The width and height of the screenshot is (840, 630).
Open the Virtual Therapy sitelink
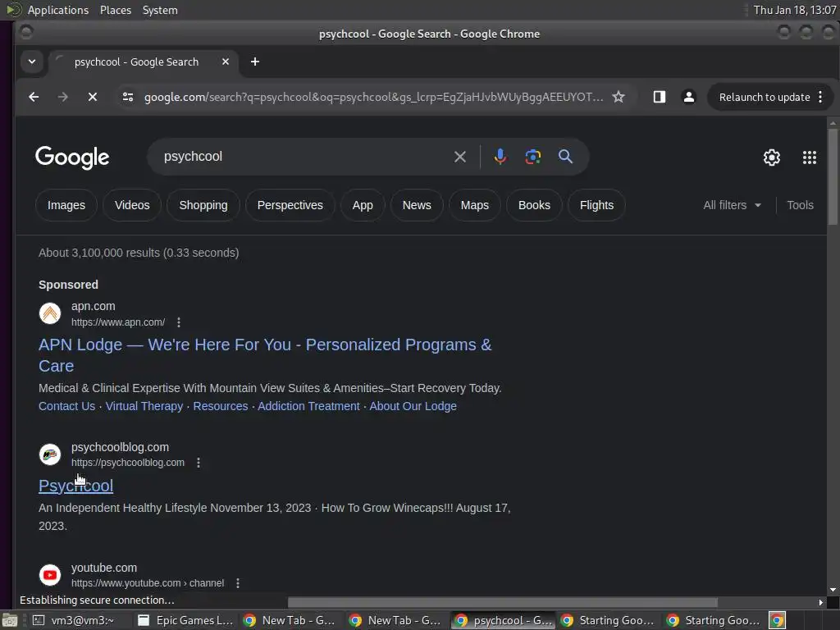[144, 406]
